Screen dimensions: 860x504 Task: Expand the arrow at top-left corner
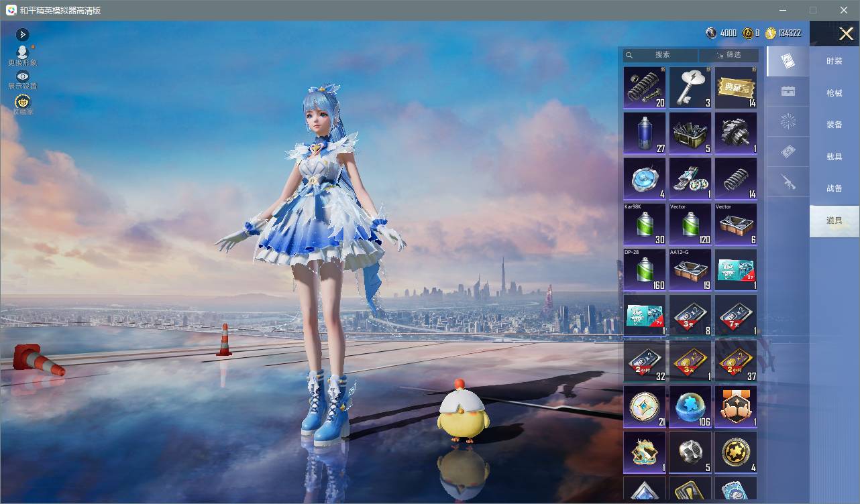[23, 34]
